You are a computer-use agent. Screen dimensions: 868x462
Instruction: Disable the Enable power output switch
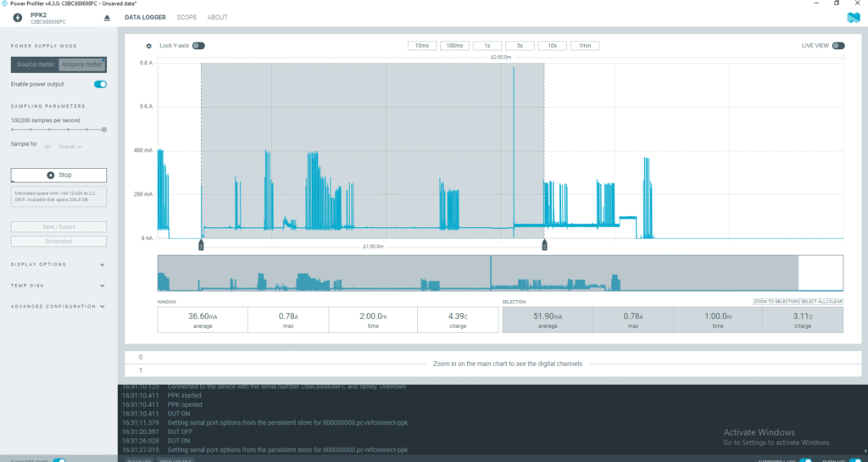(x=100, y=84)
